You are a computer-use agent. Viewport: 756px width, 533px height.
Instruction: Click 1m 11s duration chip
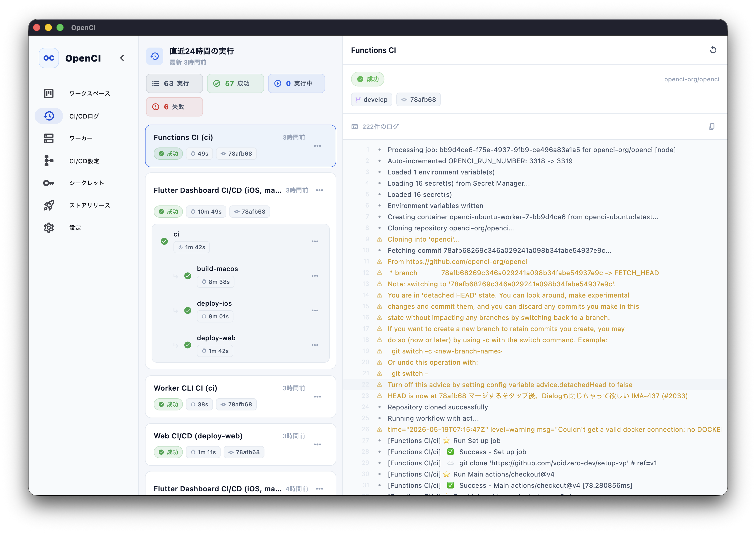point(203,452)
